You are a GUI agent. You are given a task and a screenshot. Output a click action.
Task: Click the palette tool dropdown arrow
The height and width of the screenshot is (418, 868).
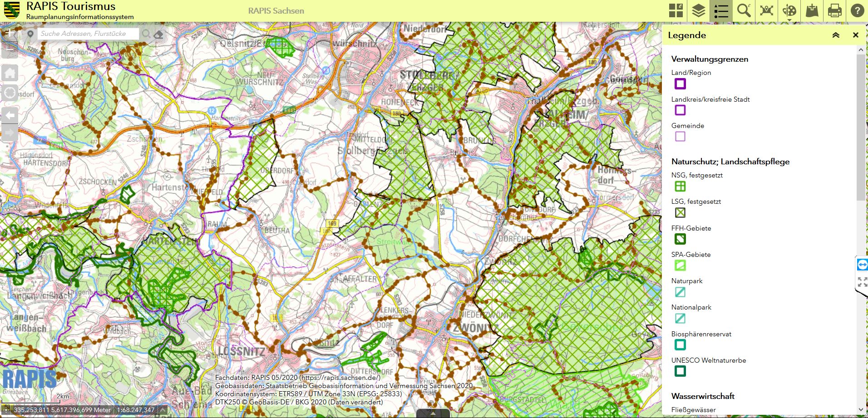789,20
